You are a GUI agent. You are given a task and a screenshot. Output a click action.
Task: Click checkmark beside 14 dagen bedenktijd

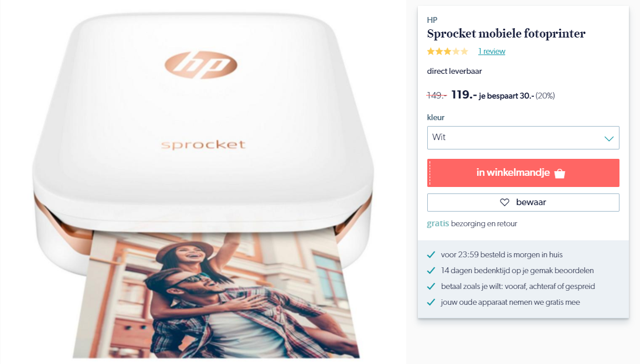[x=431, y=271]
